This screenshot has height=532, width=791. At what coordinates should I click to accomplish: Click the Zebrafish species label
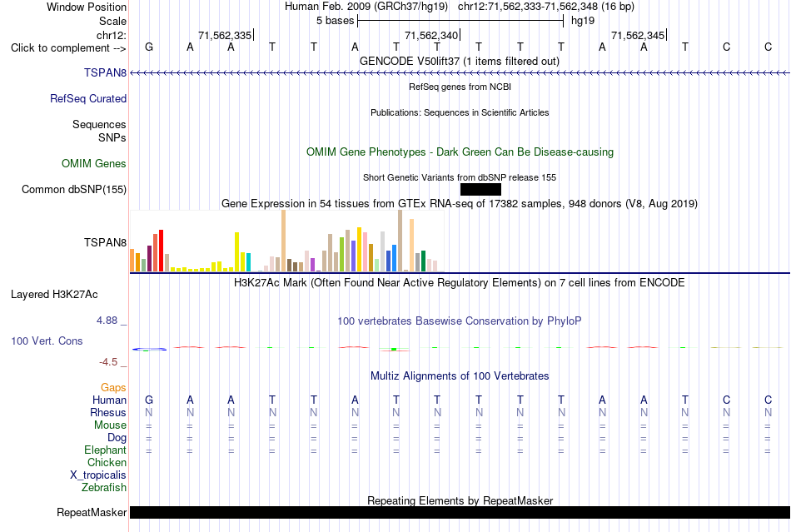pos(104,488)
